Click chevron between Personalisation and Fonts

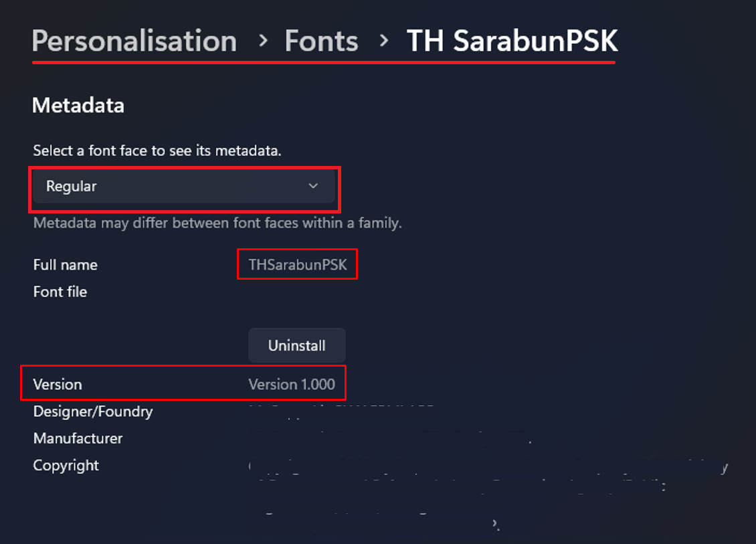click(x=263, y=41)
